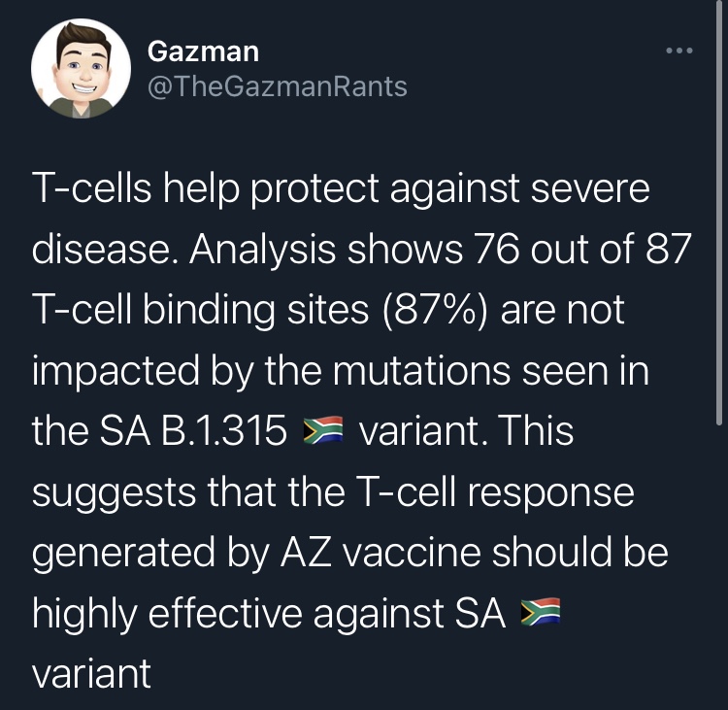Click the word 'impacted' in the tweet
Screen dimensions: 728x710
tap(116, 371)
